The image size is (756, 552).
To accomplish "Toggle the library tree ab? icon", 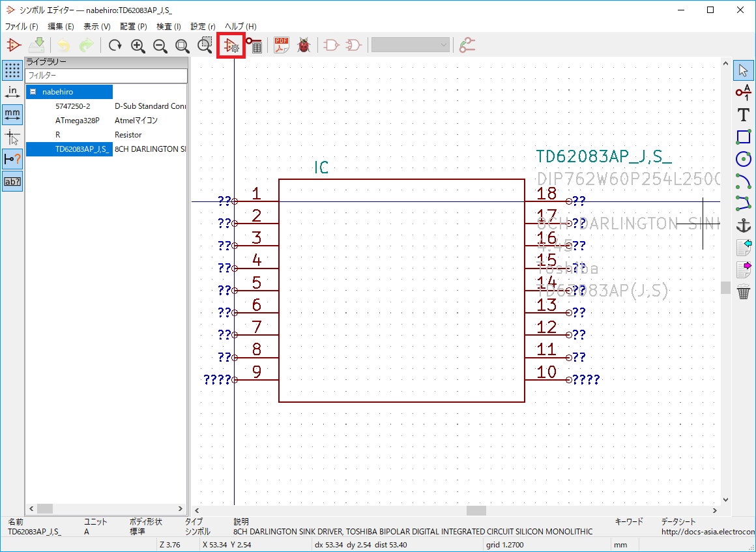I will [x=12, y=182].
